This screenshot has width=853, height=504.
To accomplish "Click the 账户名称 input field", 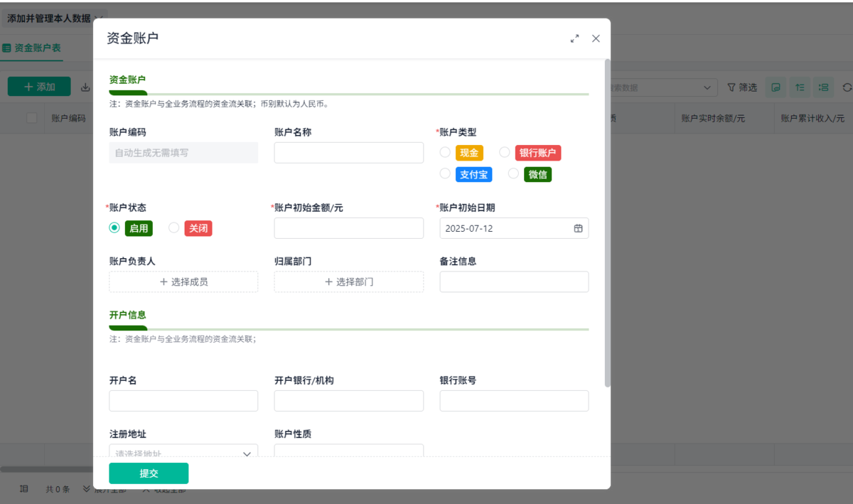I will (349, 152).
